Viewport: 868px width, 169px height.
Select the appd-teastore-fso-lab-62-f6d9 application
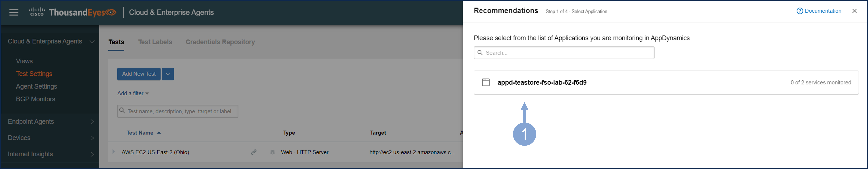click(542, 83)
